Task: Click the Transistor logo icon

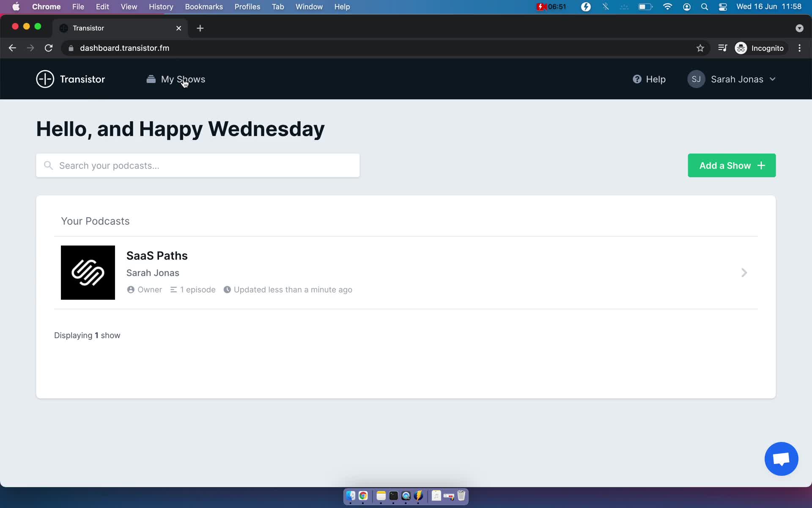Action: pos(45,79)
